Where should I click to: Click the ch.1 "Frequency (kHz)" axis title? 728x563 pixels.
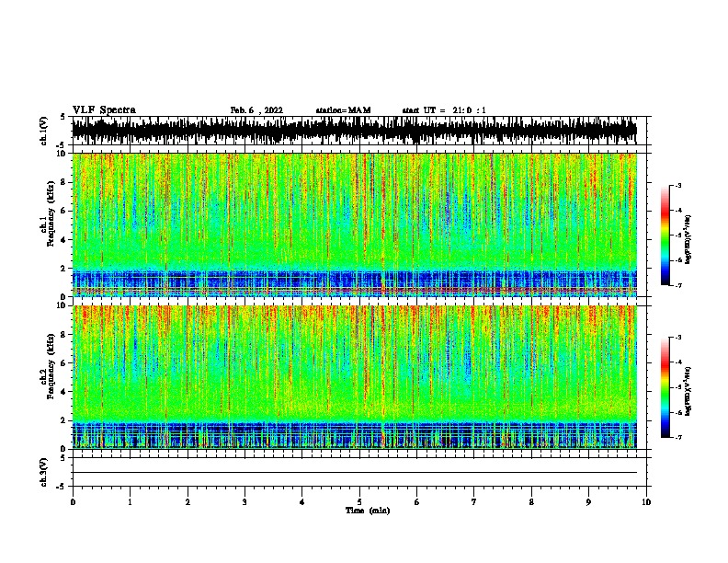tap(51, 214)
